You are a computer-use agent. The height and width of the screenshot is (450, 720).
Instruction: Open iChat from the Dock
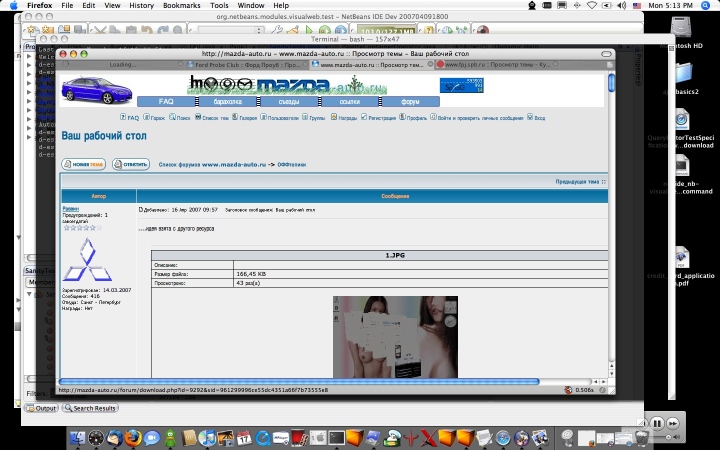click(151, 439)
